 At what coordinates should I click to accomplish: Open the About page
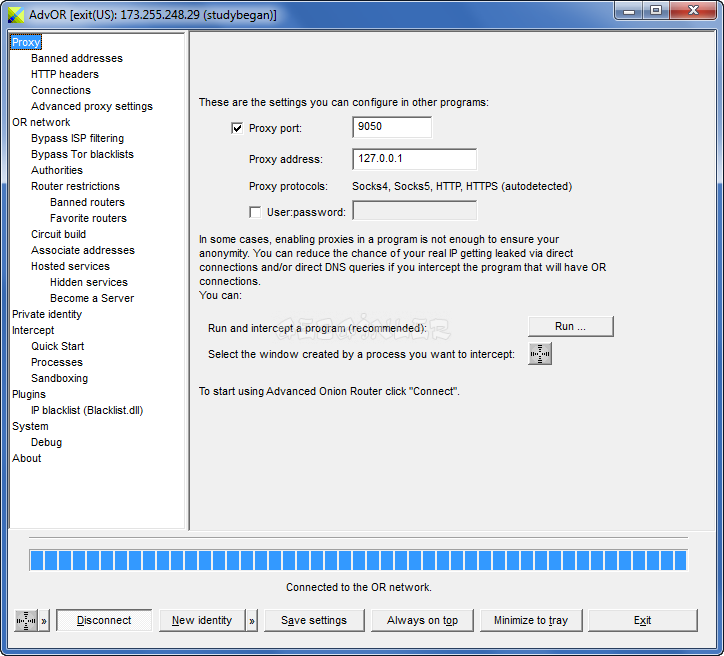point(26,458)
